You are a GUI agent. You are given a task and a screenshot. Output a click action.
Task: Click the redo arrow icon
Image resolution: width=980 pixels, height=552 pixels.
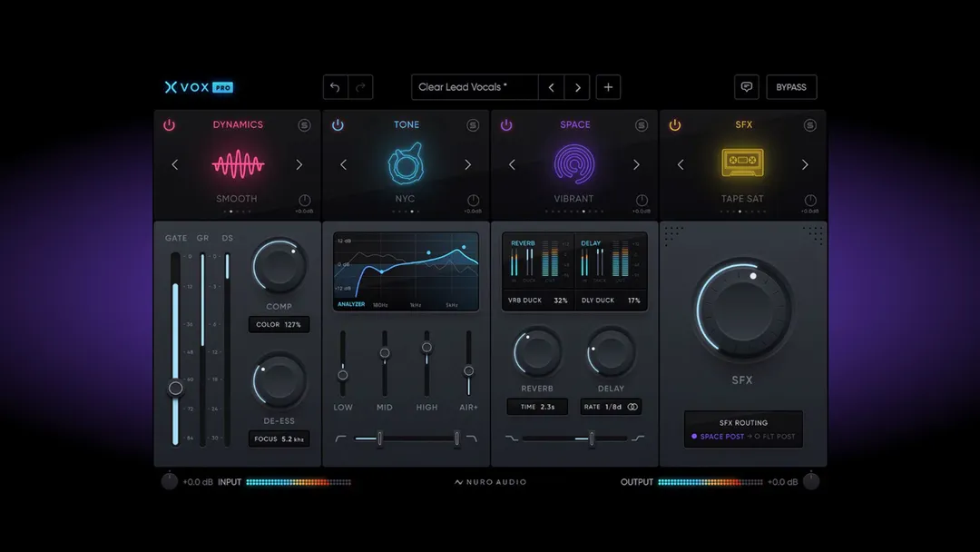pos(359,86)
